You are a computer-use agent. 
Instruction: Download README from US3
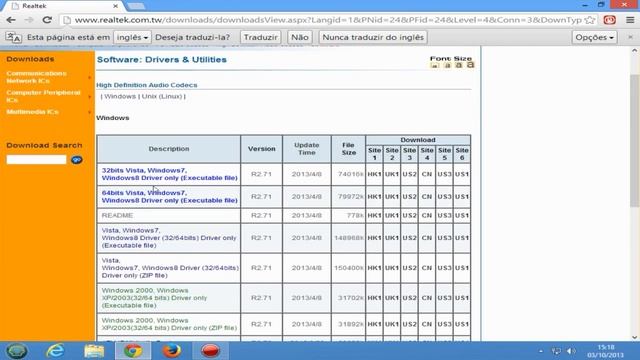point(444,216)
